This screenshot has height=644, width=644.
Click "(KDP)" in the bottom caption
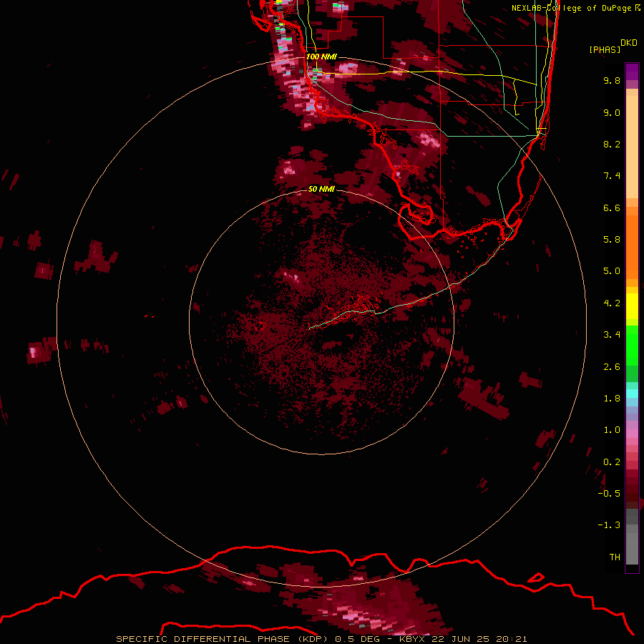tap(312, 639)
